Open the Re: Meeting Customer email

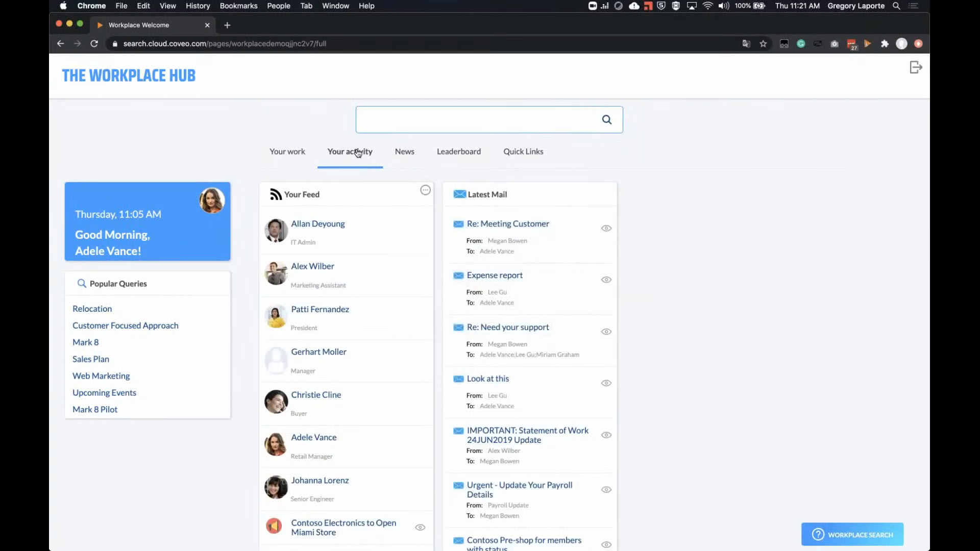coord(508,224)
